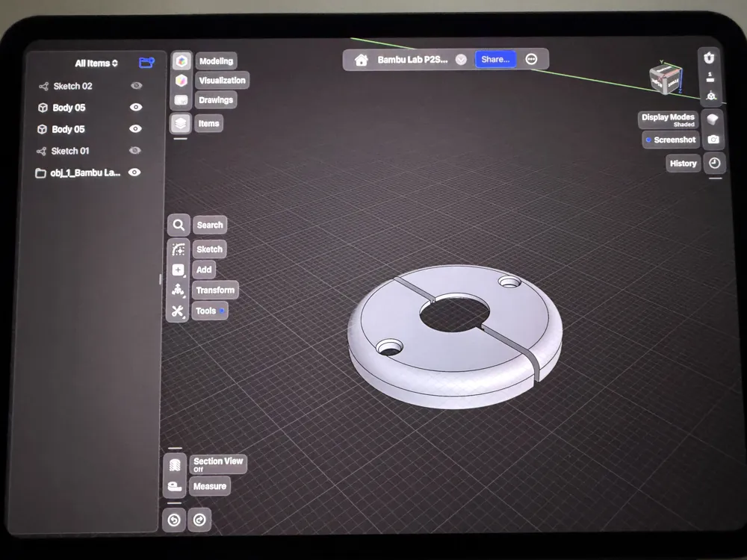Viewport: 747px width, 560px height.
Task: Select the Sketch tool icon
Action: pyautogui.click(x=179, y=249)
